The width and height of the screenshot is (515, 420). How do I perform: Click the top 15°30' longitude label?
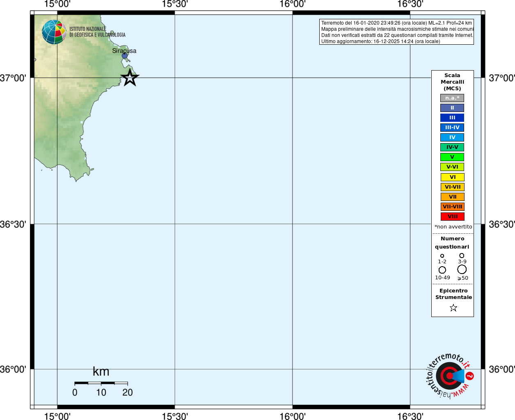click(175, 4)
